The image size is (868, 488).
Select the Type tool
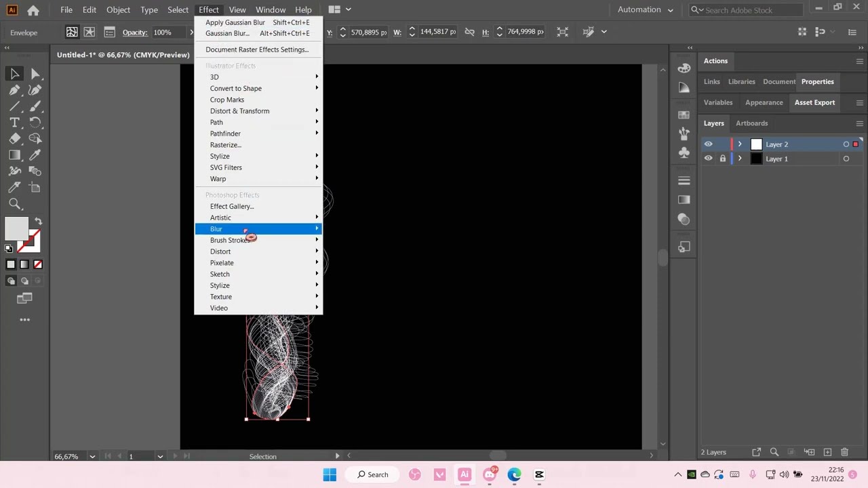14,123
